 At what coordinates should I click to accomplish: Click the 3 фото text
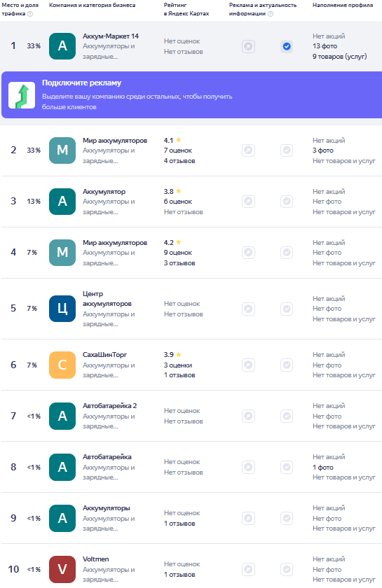pos(323,150)
